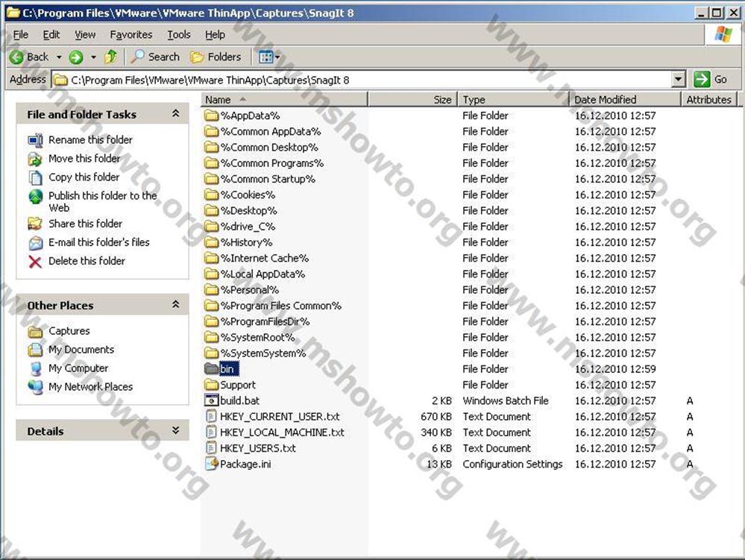
Task: Go up one folder level icon
Action: pyautogui.click(x=110, y=57)
